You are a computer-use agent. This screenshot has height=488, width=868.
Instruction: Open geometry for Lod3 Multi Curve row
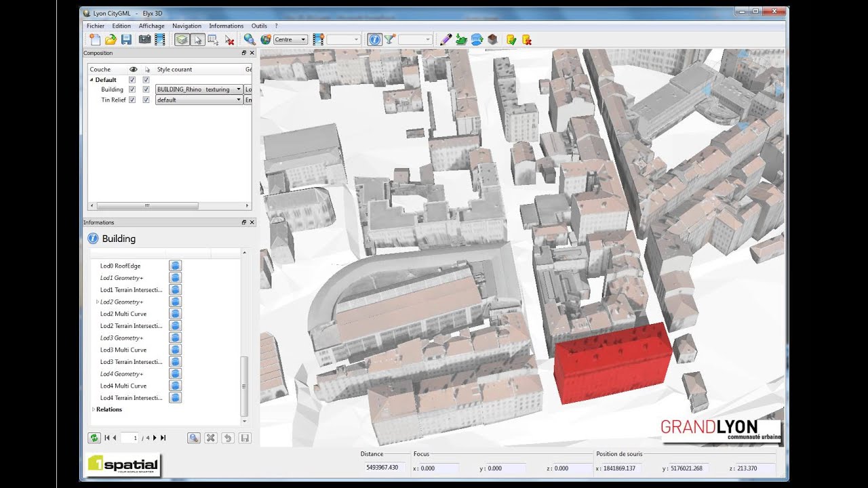tap(175, 350)
